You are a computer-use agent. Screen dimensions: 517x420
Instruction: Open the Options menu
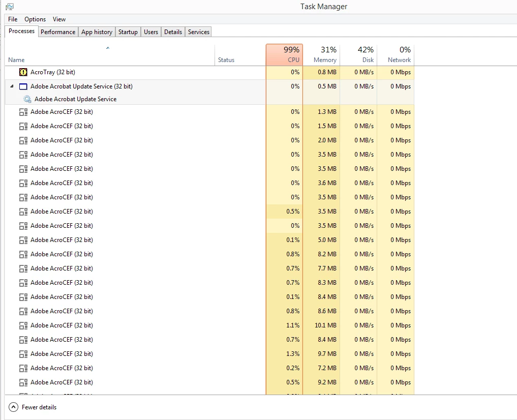(35, 19)
